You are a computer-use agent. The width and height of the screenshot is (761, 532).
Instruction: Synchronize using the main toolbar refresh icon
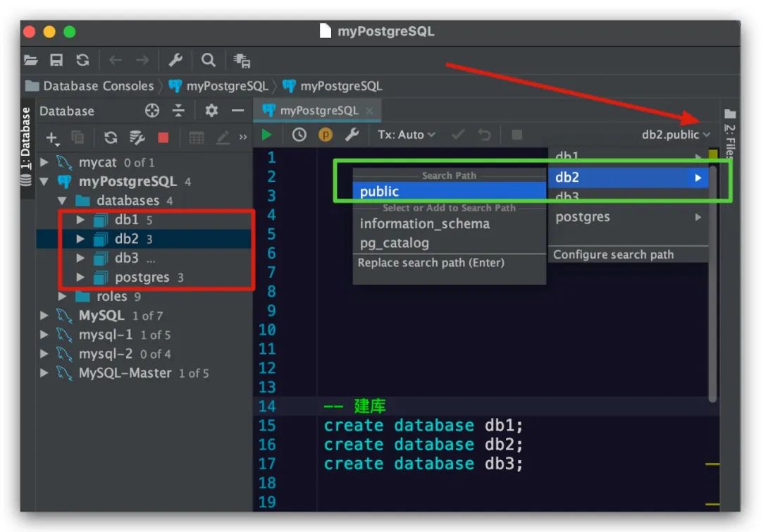pos(82,60)
